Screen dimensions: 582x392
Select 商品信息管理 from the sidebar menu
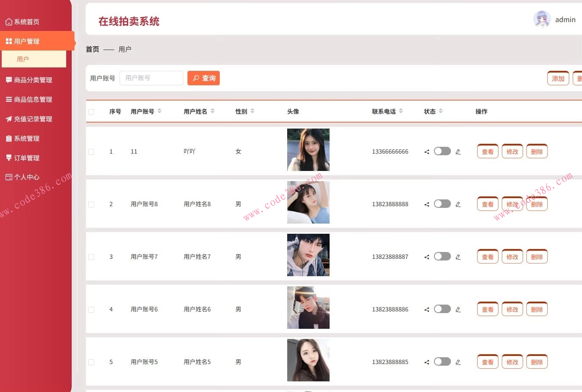coord(8,99)
